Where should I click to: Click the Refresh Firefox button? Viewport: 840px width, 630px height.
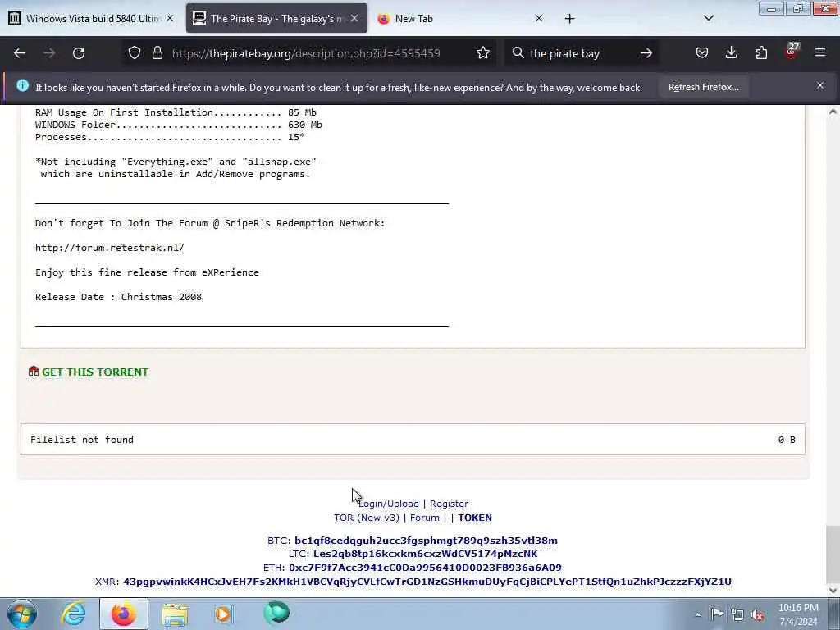point(703,87)
